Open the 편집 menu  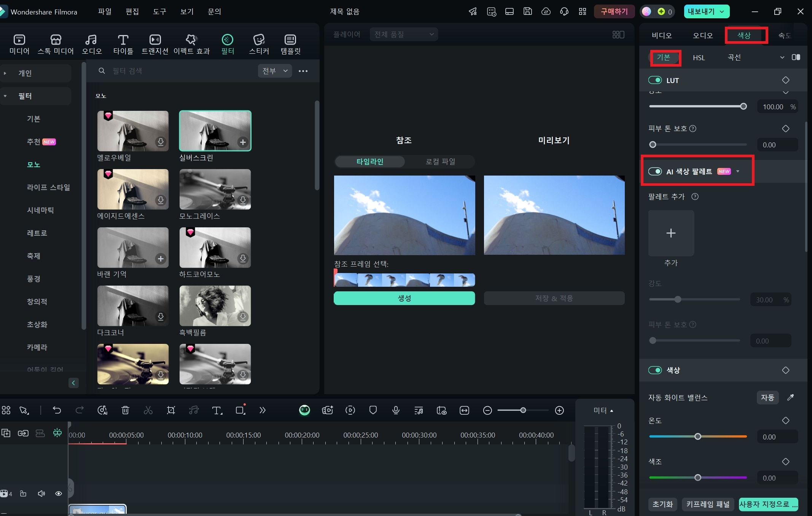132,11
